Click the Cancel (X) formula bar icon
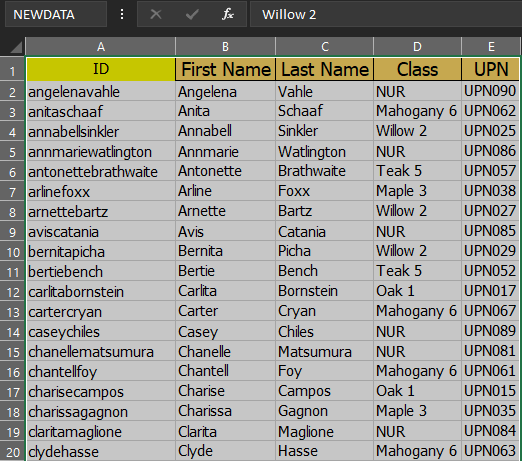The image size is (522, 461). pyautogui.click(x=156, y=14)
